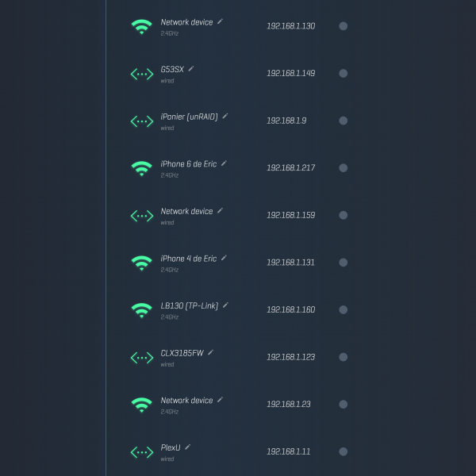Viewport: 476px width, 476px height.
Task: Click the IP address 192.168.1.9
Action: pyautogui.click(x=286, y=121)
